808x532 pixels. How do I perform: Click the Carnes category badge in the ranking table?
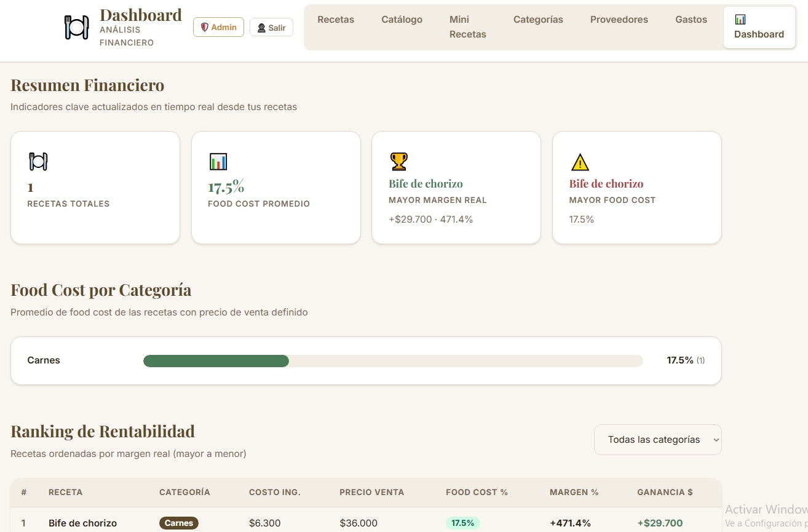pos(178,523)
